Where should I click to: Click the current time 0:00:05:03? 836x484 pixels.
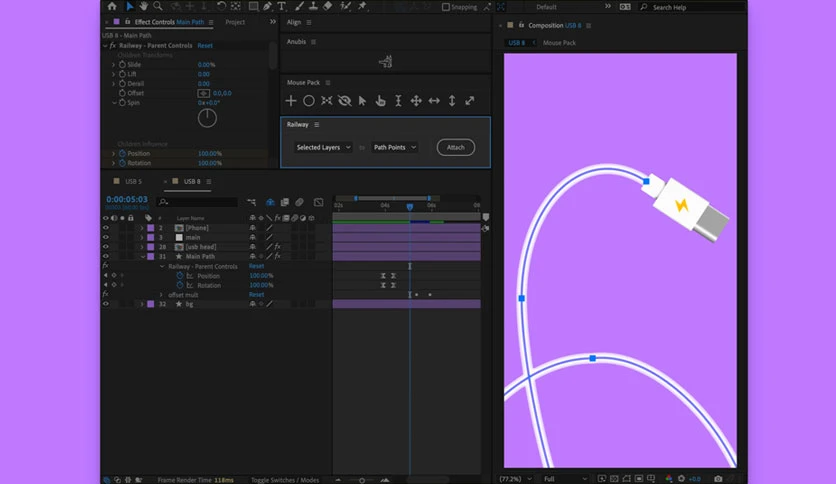127,199
